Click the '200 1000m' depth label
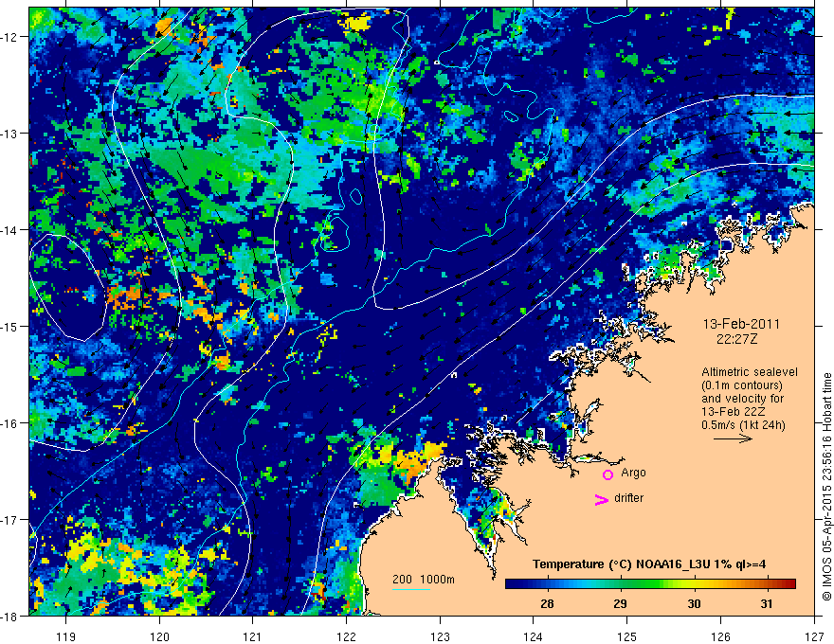The image size is (834, 644). [424, 580]
